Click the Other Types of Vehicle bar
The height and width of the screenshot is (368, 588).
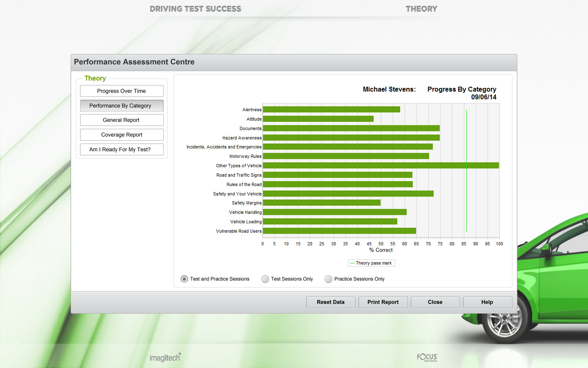tap(380, 165)
